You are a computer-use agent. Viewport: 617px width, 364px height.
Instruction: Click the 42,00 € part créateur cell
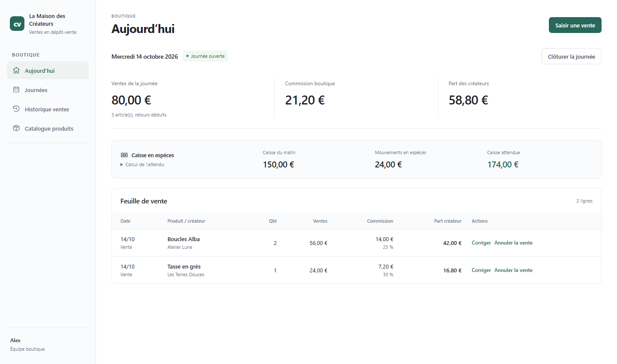click(x=452, y=243)
